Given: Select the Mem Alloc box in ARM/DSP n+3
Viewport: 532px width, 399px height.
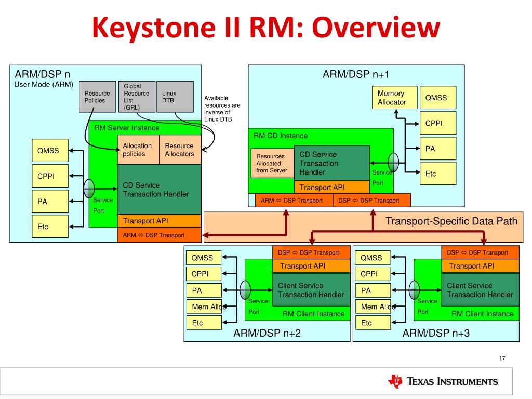Looking at the screenshot, I should point(373,307).
